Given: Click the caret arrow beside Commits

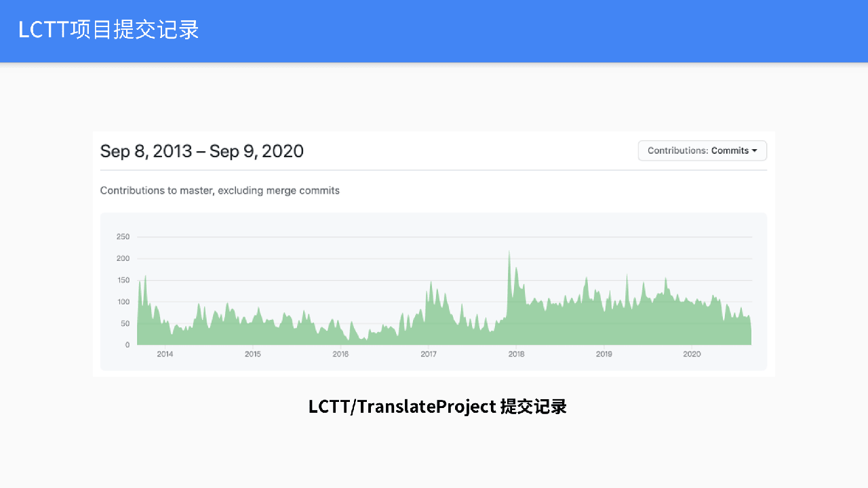Looking at the screenshot, I should click(x=754, y=150).
